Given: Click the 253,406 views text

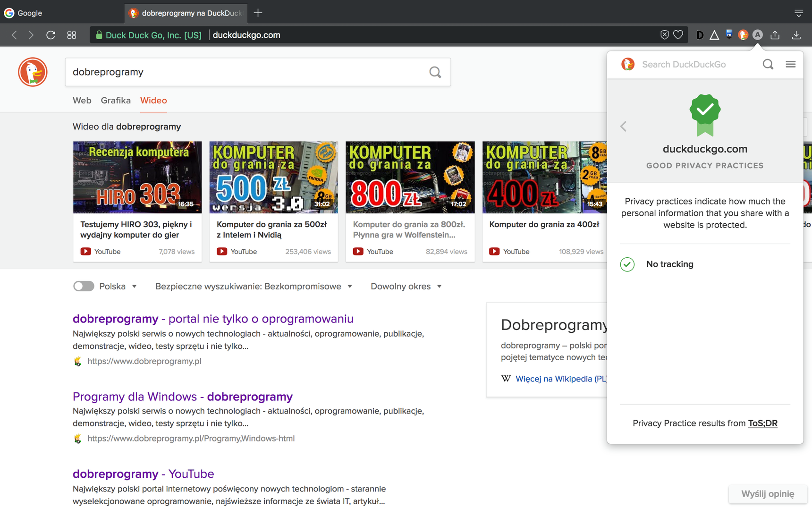Looking at the screenshot, I should [308, 252].
